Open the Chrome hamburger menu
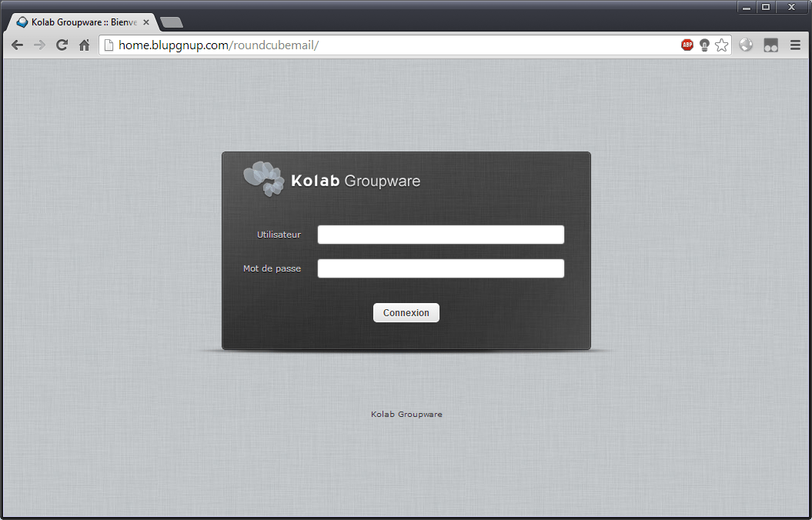The image size is (812, 520). point(795,45)
